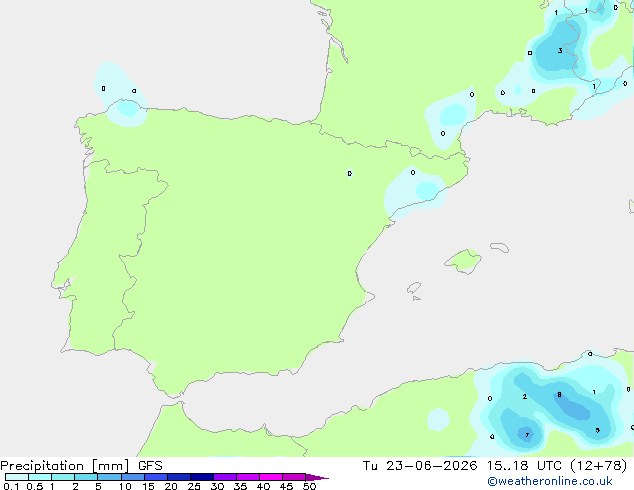Pick the swatch between 45 and 50
This screenshot has width=634, height=490.
tap(294, 477)
